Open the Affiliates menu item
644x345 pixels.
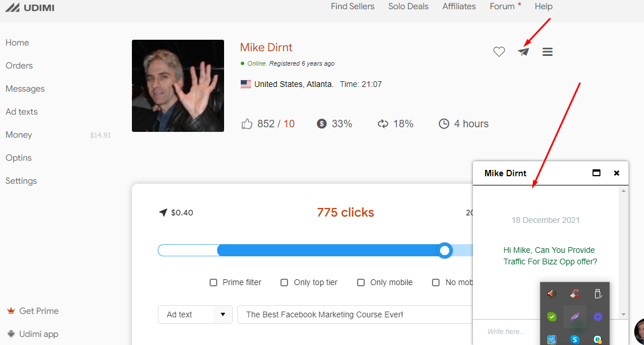pyautogui.click(x=459, y=6)
